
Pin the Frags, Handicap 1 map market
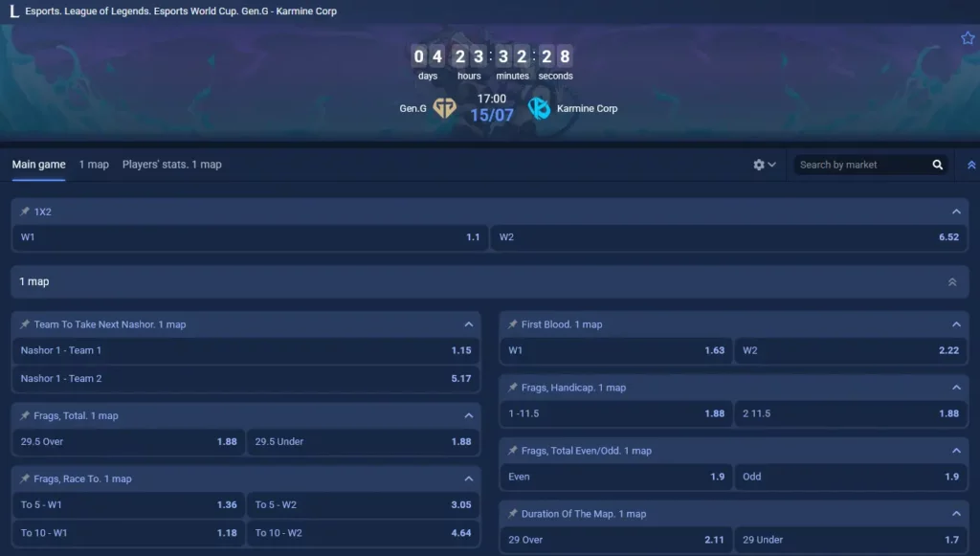click(x=513, y=388)
